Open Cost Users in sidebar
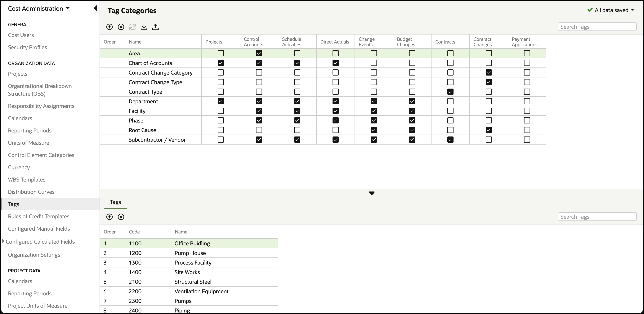 [x=21, y=35]
